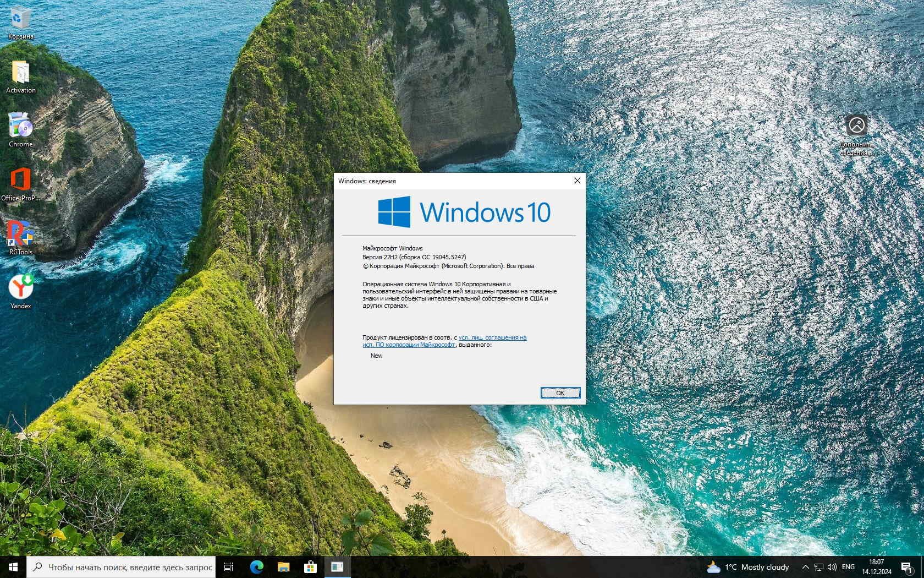Select the Корзина recycle bin icon
This screenshot has width=924, height=578.
[x=20, y=19]
